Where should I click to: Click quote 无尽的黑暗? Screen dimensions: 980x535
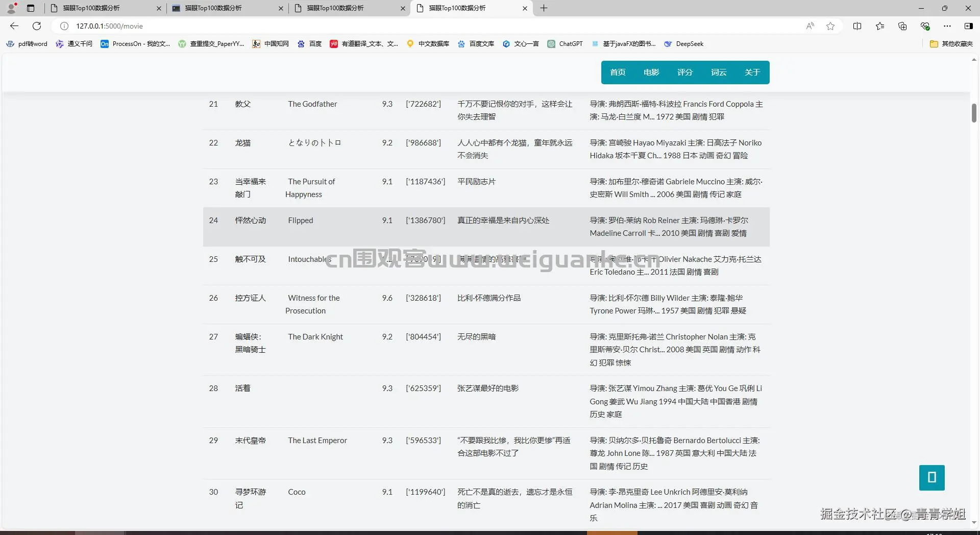click(477, 337)
